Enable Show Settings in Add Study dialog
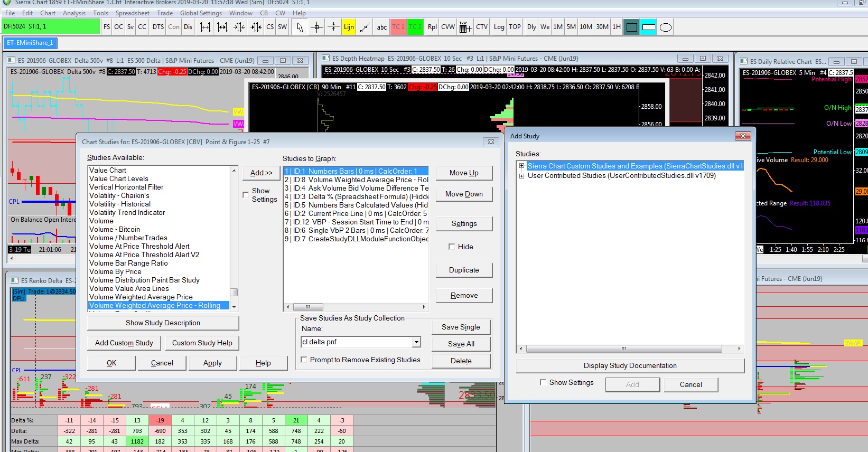868x452 pixels. click(543, 382)
